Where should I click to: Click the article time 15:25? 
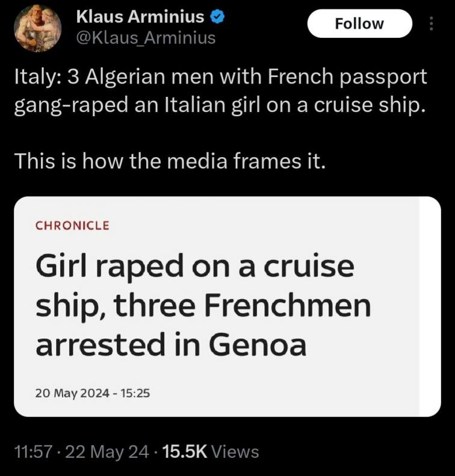[135, 393]
